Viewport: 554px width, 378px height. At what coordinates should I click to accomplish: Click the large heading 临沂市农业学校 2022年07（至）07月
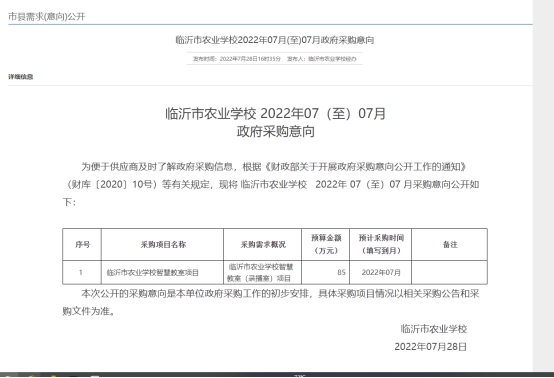pos(276,113)
